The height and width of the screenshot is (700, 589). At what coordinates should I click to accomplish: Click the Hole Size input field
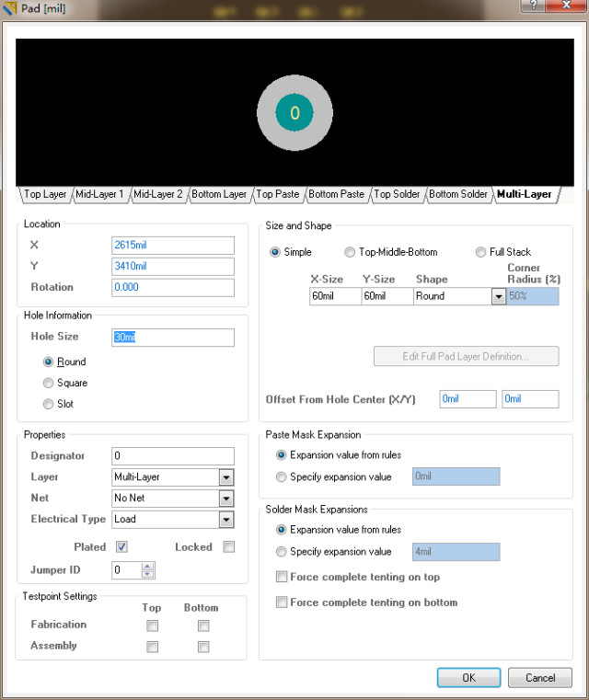point(172,338)
